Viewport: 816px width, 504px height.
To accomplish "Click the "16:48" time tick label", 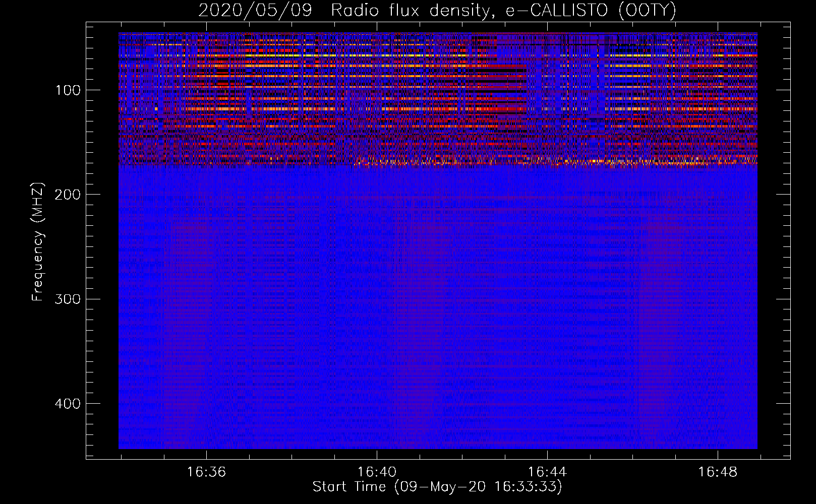I will pos(718,472).
